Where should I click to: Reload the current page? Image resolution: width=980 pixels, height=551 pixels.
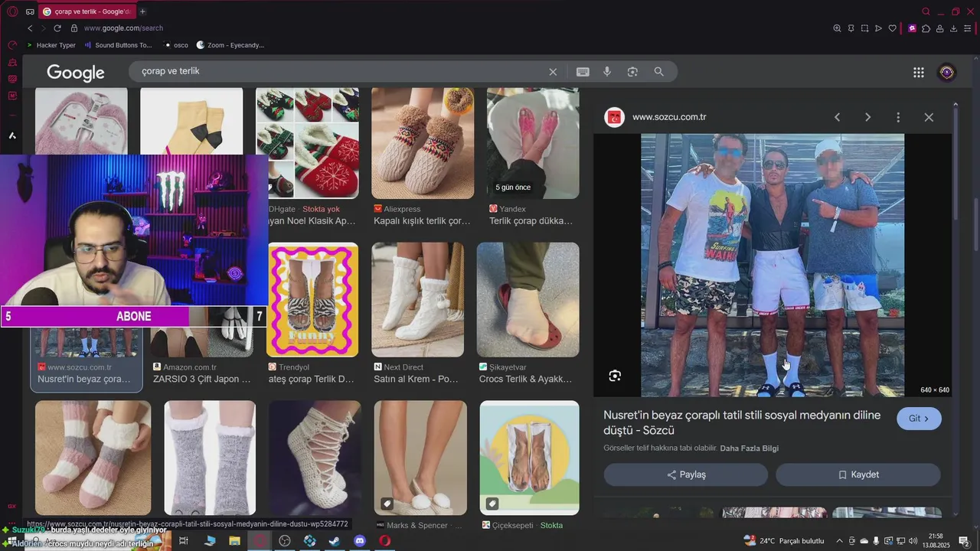(x=57, y=28)
